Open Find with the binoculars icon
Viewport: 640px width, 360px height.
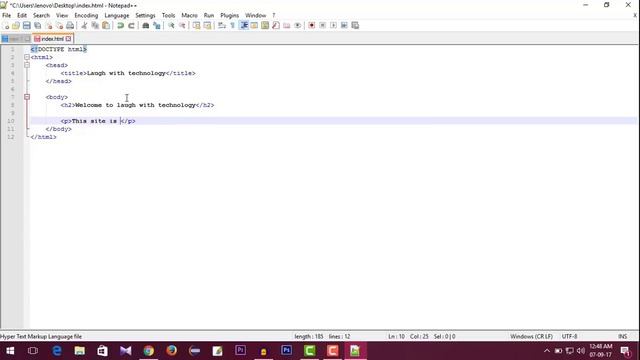click(146, 26)
